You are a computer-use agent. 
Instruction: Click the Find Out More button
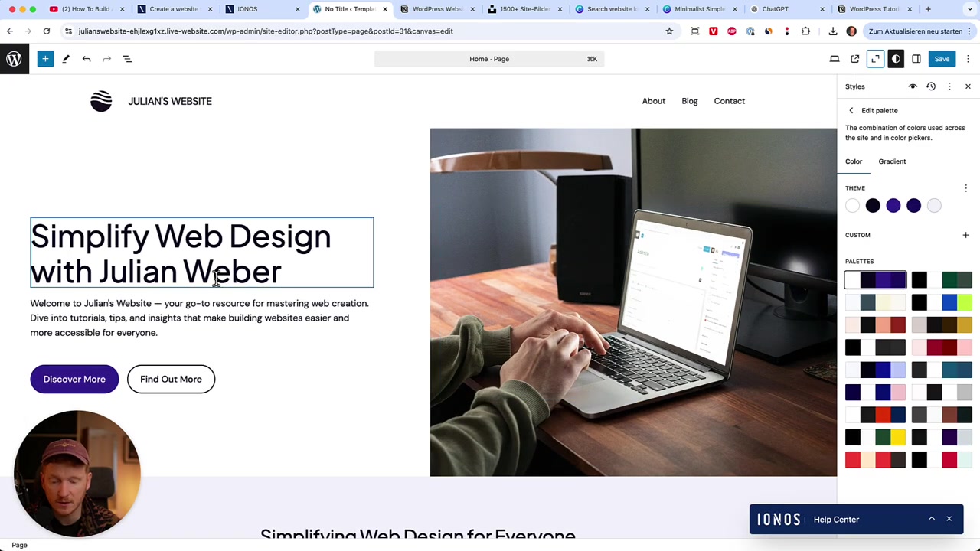[x=171, y=379]
